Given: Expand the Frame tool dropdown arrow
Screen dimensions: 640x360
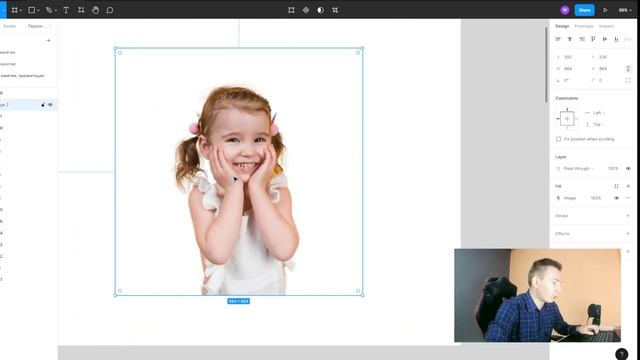Looking at the screenshot, I should click(x=20, y=11).
